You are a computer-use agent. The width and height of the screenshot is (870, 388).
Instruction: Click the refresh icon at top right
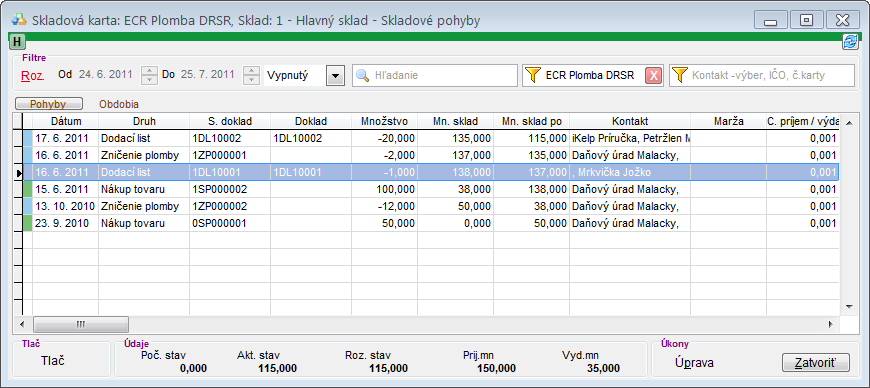(x=849, y=42)
